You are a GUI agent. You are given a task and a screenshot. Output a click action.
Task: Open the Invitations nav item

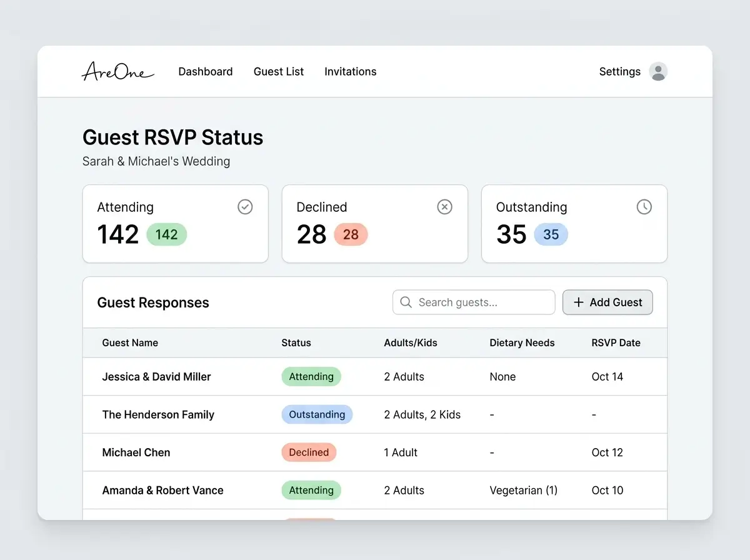(351, 72)
